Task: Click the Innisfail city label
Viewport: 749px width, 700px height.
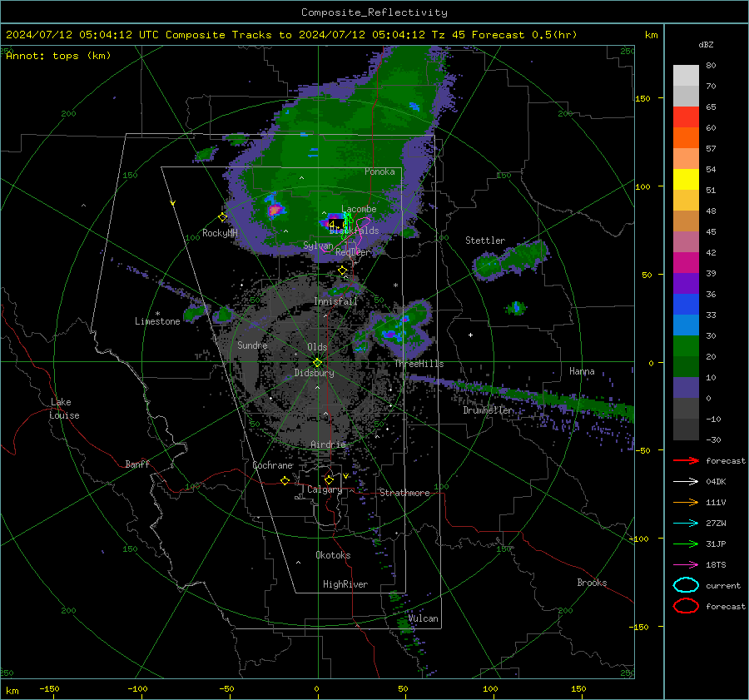Action: (336, 301)
